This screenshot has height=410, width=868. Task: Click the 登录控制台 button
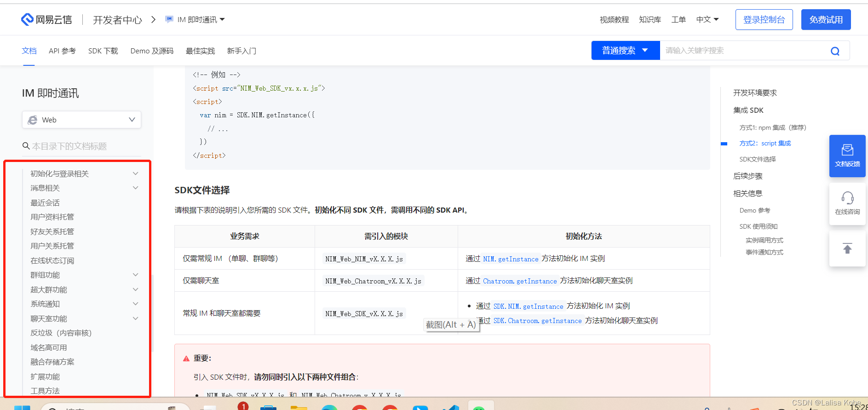point(764,20)
